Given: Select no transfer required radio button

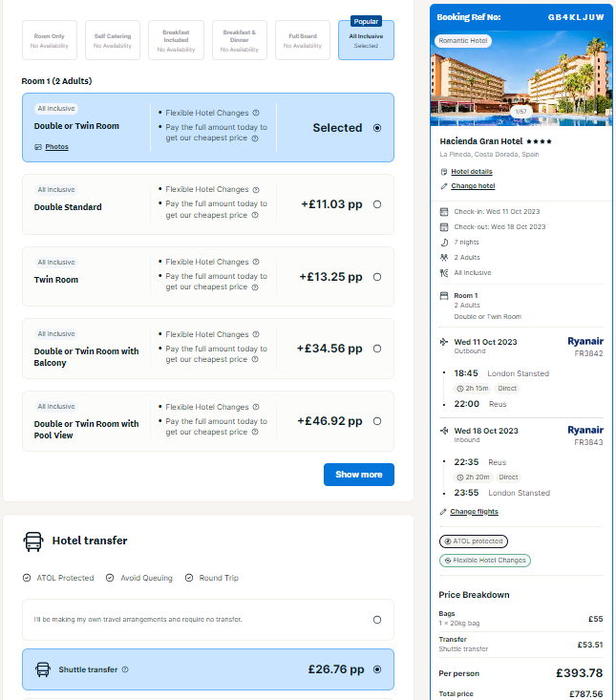Looking at the screenshot, I should point(377,620).
